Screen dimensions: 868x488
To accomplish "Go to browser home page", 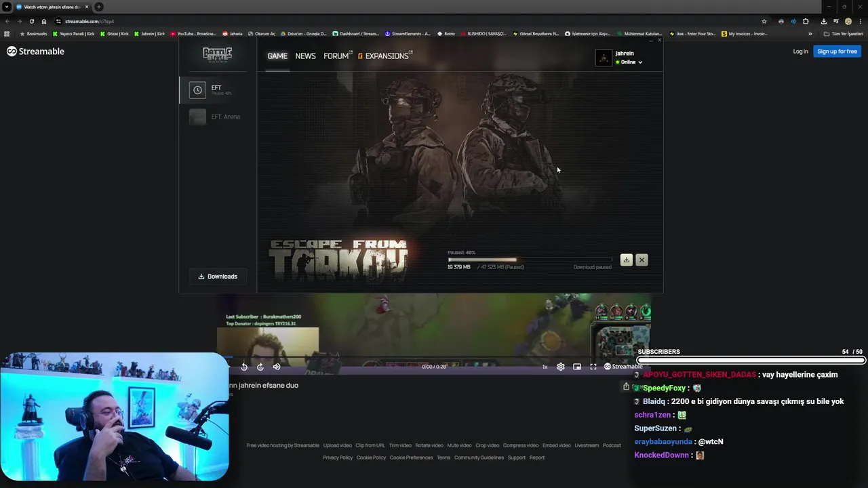I will coord(44,21).
